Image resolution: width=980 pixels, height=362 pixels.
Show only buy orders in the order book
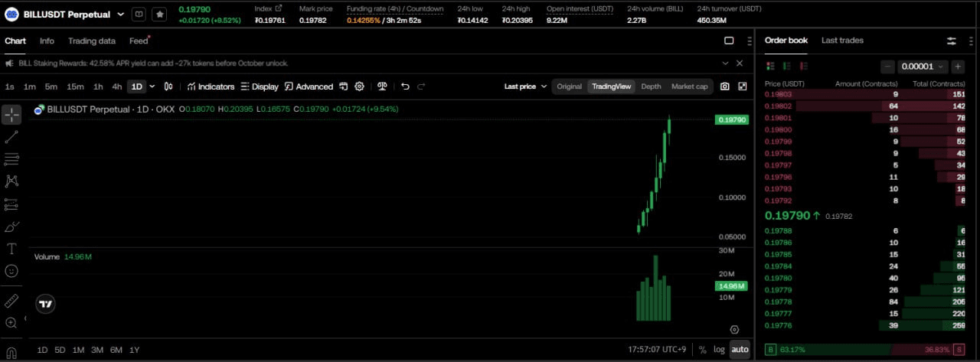(786, 67)
